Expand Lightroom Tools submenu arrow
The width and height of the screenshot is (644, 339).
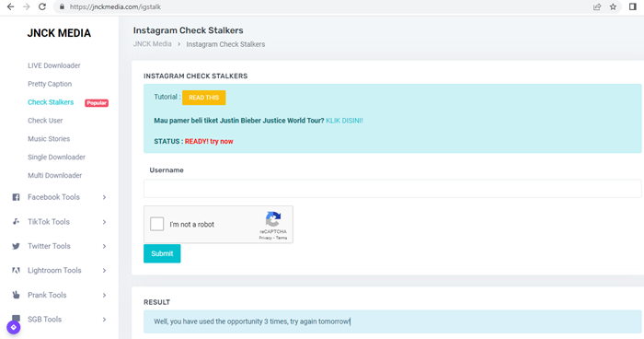point(104,270)
